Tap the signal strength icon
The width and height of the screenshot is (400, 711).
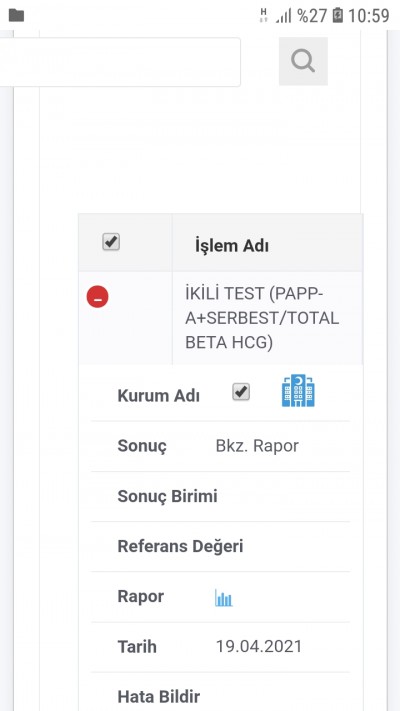pos(283,16)
